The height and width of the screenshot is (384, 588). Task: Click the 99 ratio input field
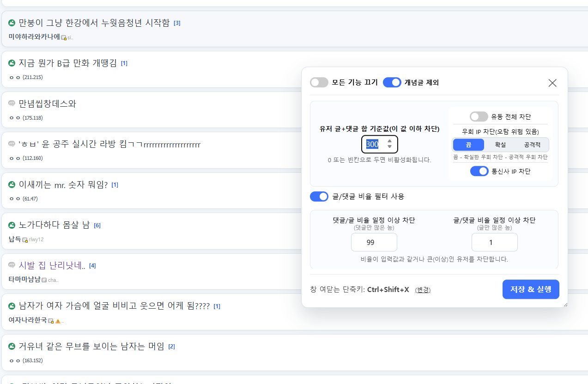click(x=374, y=242)
